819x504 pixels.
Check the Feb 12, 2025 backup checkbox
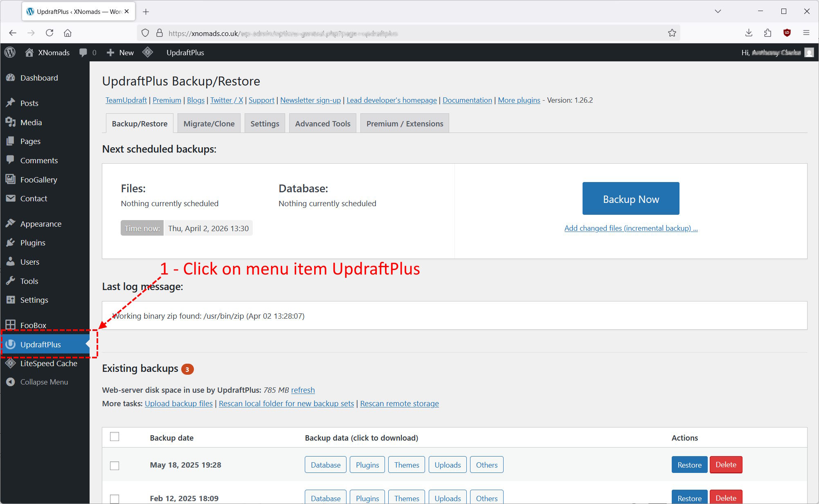[115, 499]
